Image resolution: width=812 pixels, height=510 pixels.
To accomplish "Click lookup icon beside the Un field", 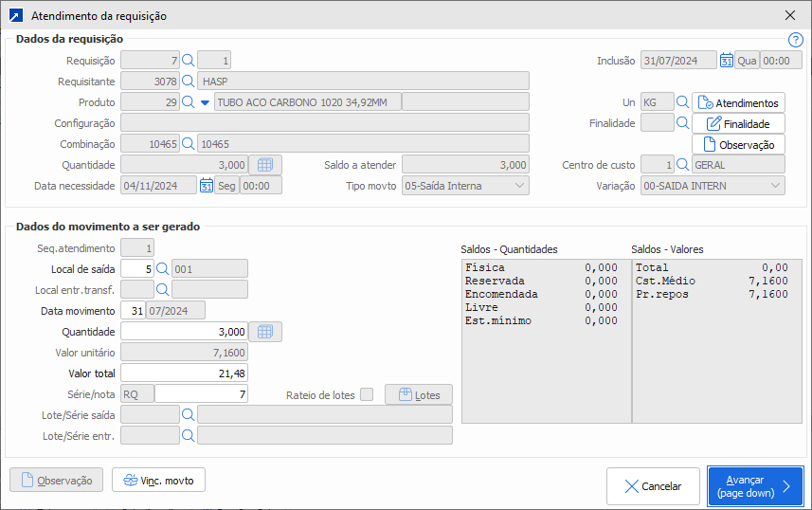I will pos(682,102).
